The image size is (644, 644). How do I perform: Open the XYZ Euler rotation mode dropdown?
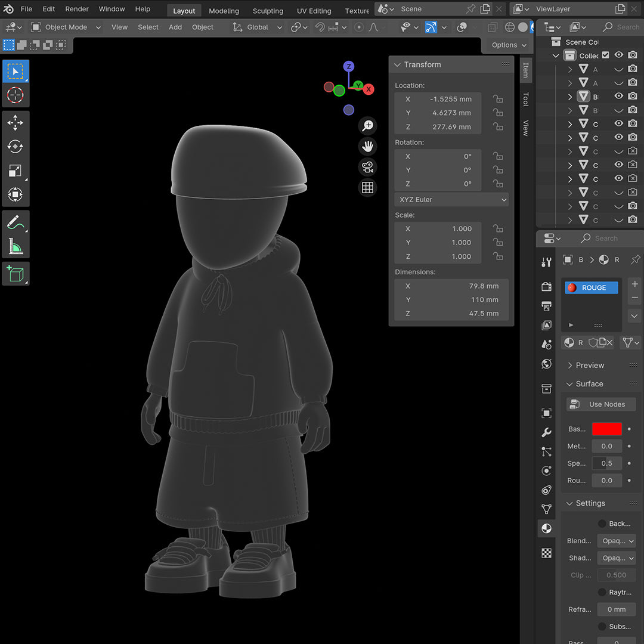click(451, 200)
